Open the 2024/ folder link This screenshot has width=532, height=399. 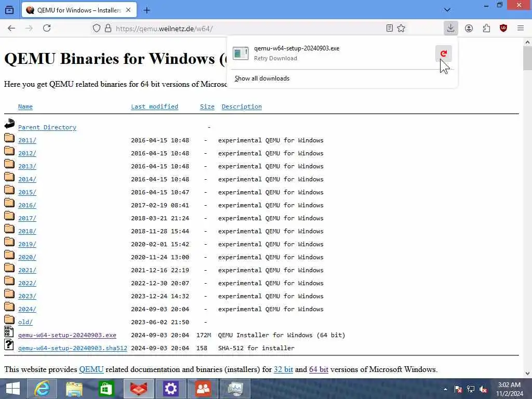point(27,309)
